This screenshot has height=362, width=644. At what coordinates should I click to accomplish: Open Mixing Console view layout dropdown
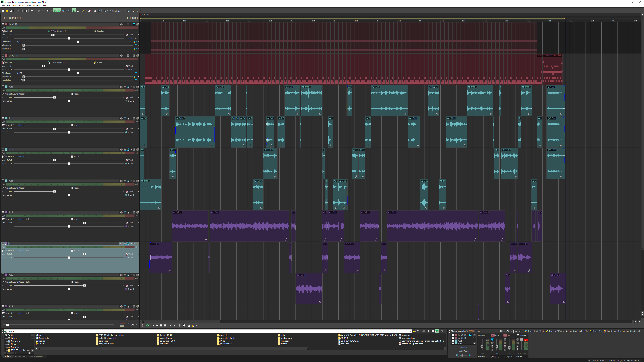(504, 331)
